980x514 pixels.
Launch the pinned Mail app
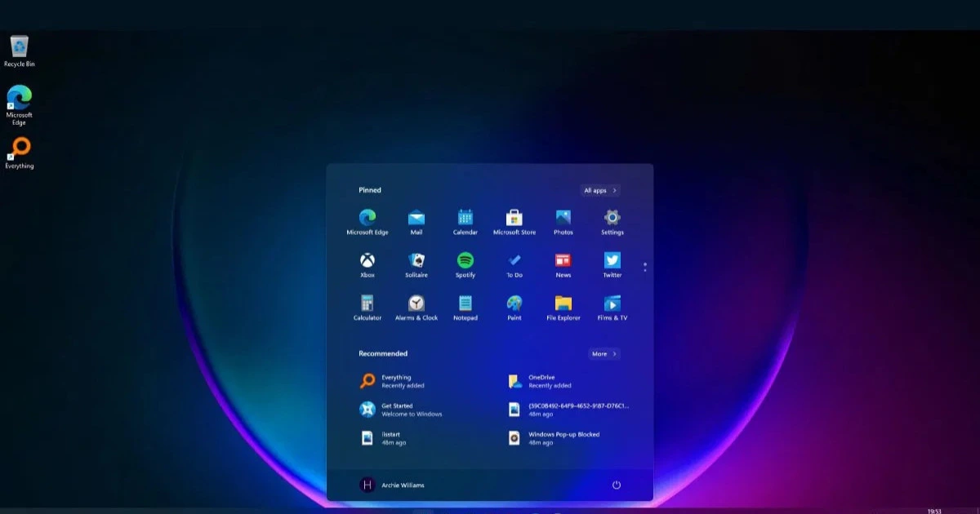[416, 221]
